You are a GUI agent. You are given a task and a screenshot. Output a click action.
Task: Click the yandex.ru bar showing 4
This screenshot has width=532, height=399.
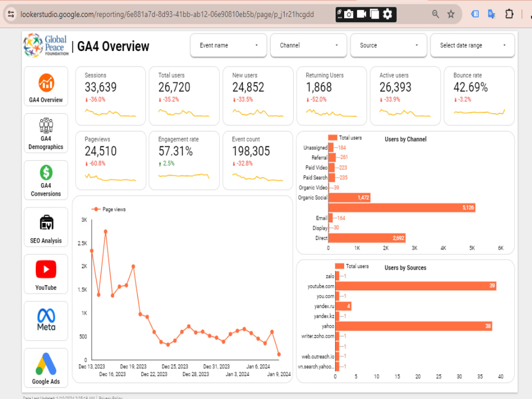point(343,306)
